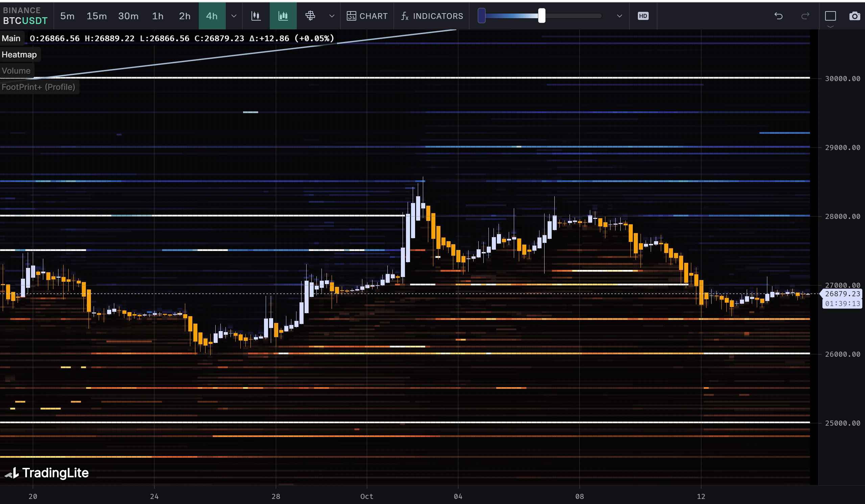The width and height of the screenshot is (865, 504).
Task: Toggle the HD rendering button
Action: [x=643, y=16]
